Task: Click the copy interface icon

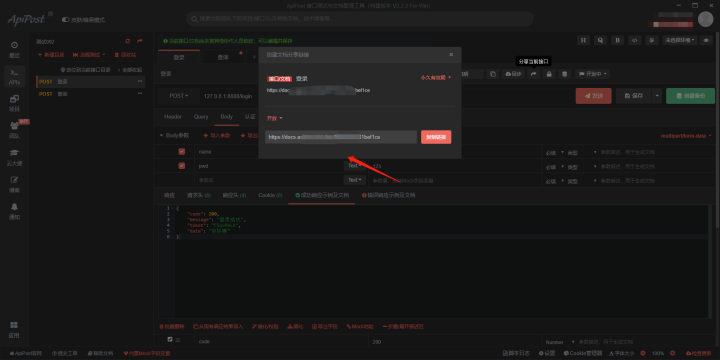Action: (493, 74)
